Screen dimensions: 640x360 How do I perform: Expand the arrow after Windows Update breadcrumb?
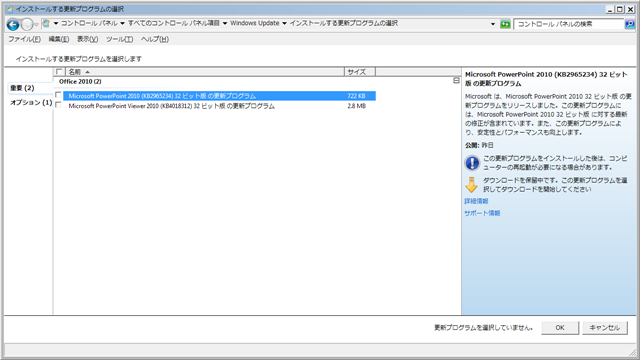284,24
